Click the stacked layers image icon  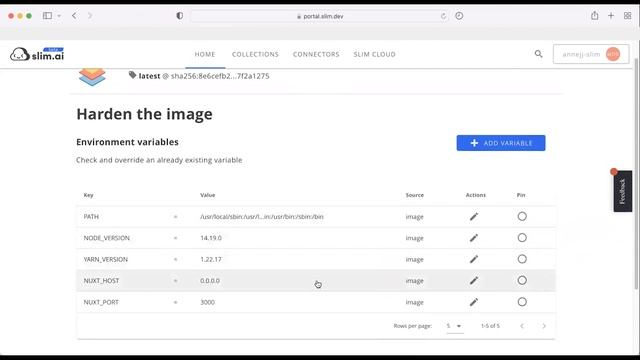(x=92, y=77)
